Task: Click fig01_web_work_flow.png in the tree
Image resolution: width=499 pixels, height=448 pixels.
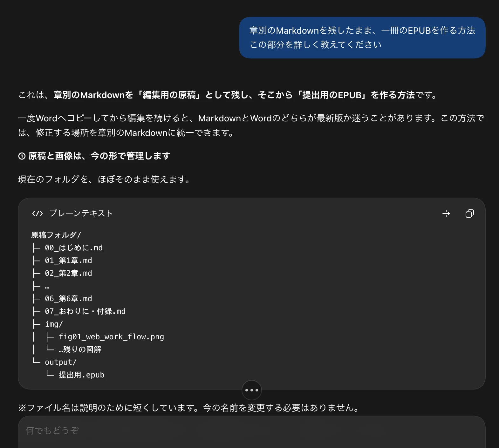Action: pyautogui.click(x=111, y=337)
